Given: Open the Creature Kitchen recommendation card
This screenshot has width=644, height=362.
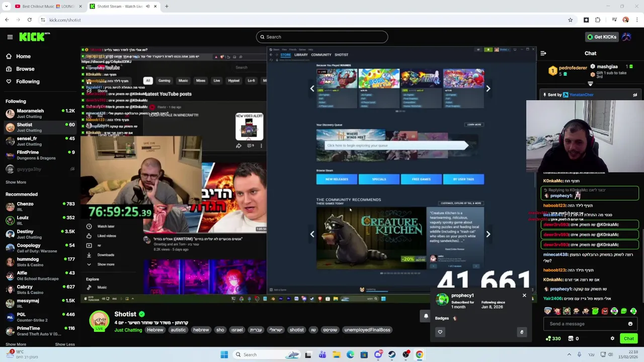Looking at the screenshot, I should coord(400,238).
